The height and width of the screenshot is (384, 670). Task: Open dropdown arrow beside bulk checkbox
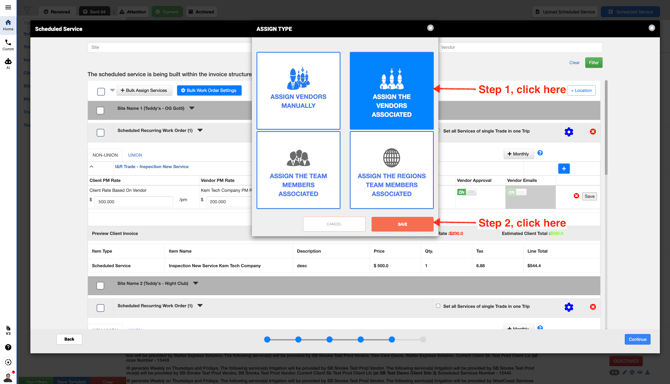112,90
